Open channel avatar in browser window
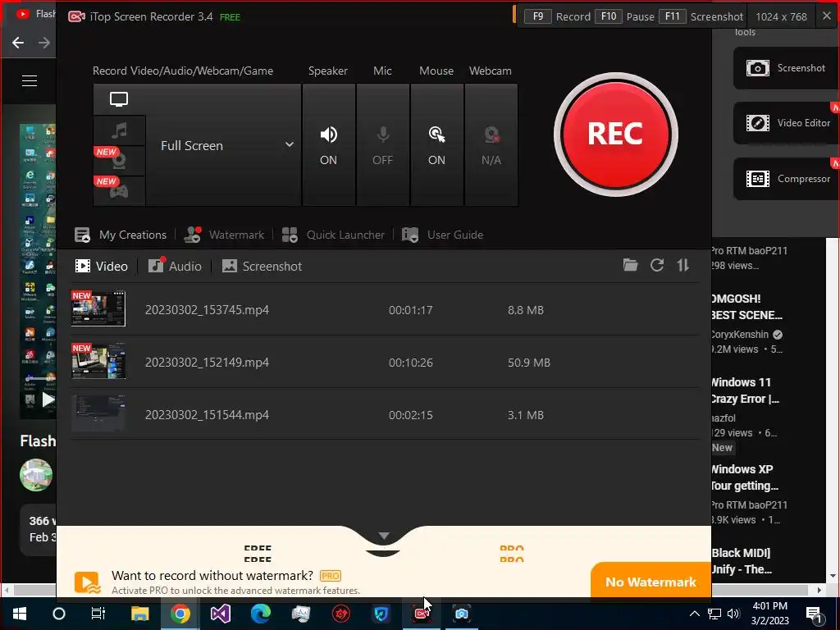Image resolution: width=840 pixels, height=630 pixels. pos(36,475)
